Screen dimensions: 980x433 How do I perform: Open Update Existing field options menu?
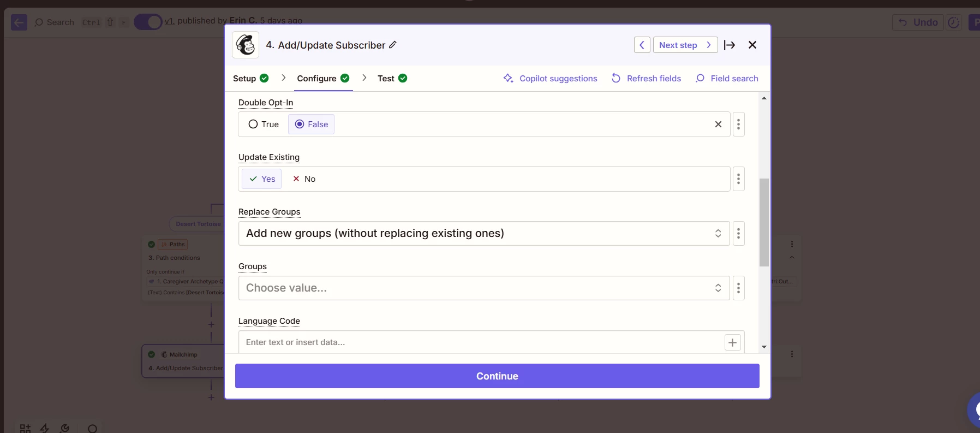coord(738,179)
